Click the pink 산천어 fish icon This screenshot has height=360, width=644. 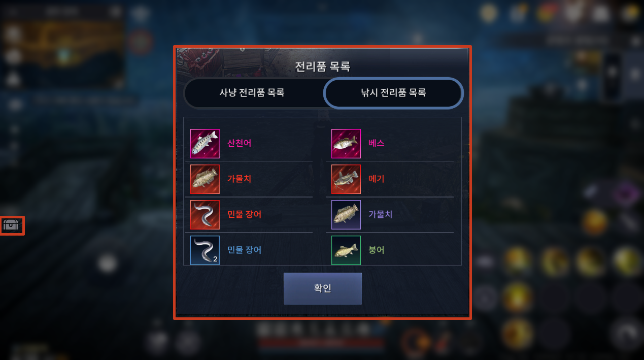pos(205,144)
